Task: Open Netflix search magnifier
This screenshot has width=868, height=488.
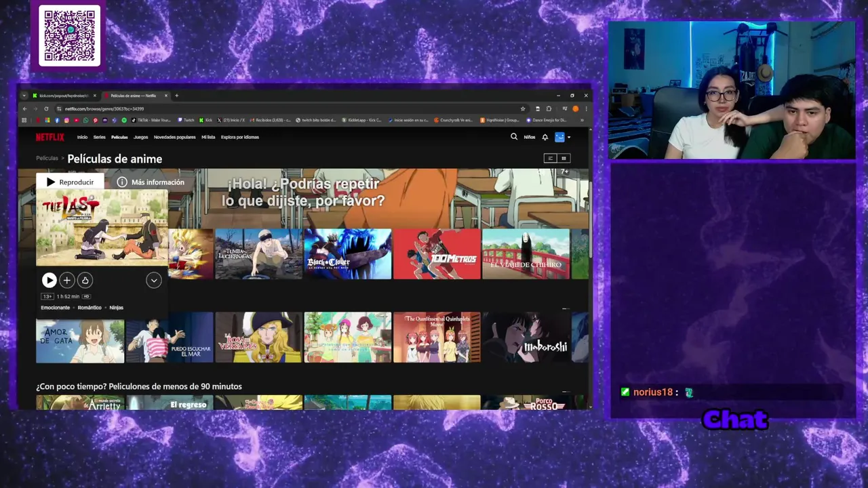Action: coord(514,137)
